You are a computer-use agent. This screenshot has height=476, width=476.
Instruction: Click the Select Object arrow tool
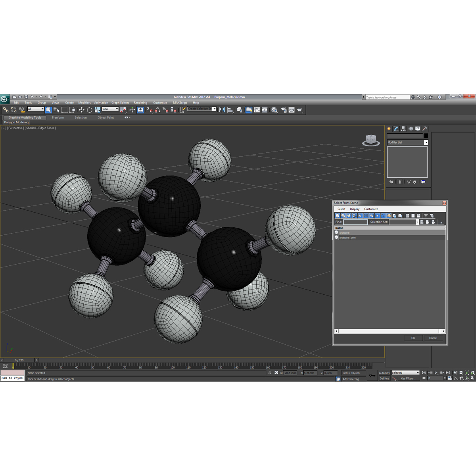(x=49, y=110)
